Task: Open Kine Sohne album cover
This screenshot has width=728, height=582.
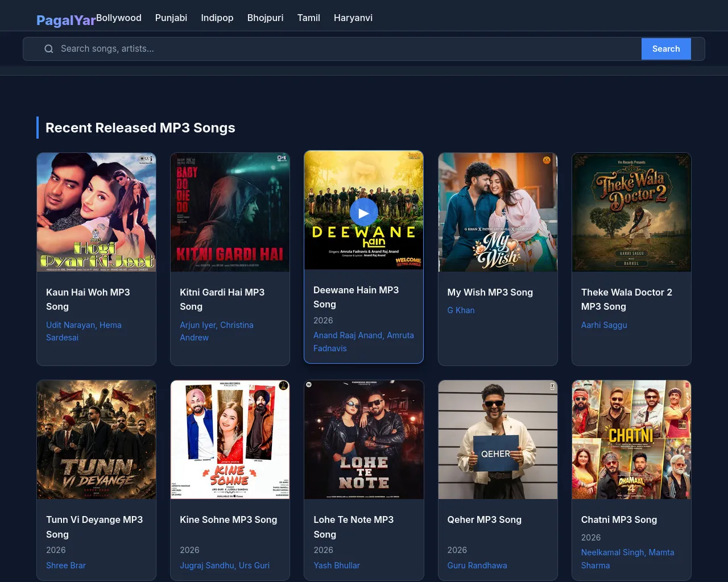Action: [x=230, y=439]
